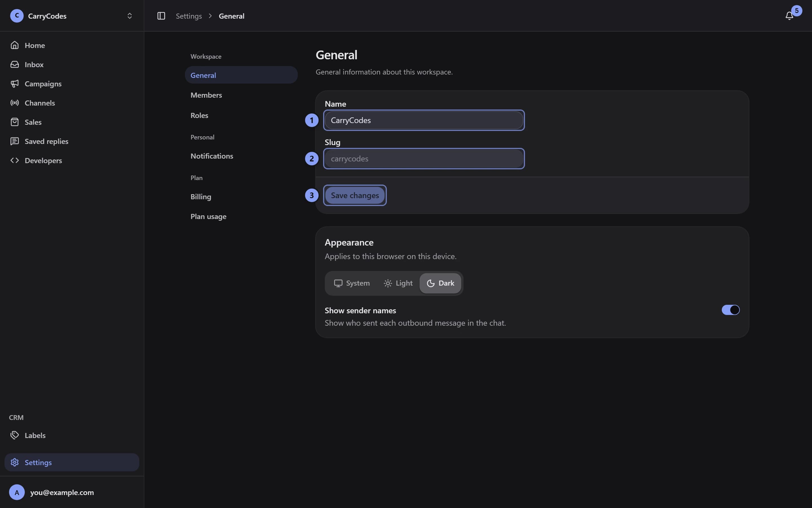Select Dark appearance mode
Image resolution: width=812 pixels, height=508 pixels.
point(440,283)
